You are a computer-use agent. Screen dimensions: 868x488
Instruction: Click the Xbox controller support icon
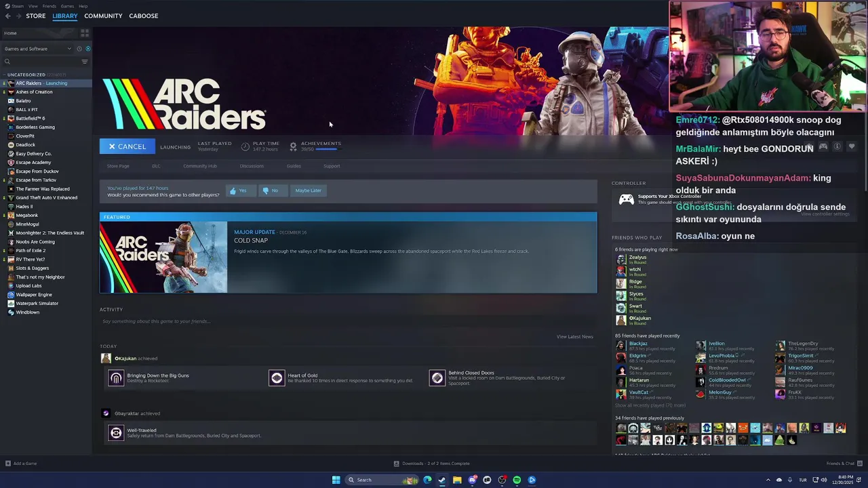[x=627, y=199]
